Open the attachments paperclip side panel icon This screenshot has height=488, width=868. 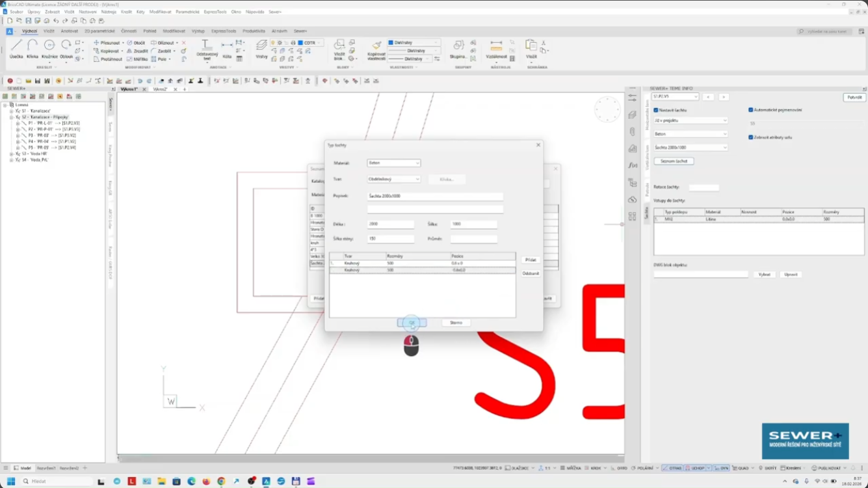click(x=633, y=131)
